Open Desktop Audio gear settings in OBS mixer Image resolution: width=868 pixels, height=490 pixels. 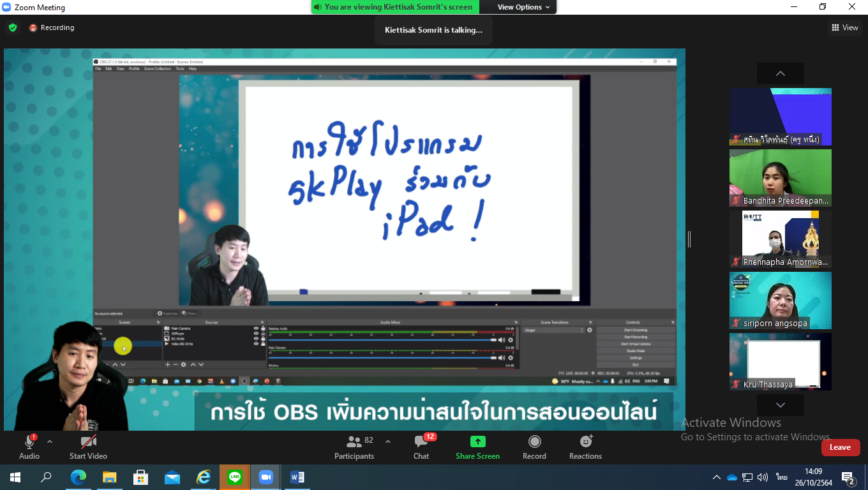(x=511, y=340)
